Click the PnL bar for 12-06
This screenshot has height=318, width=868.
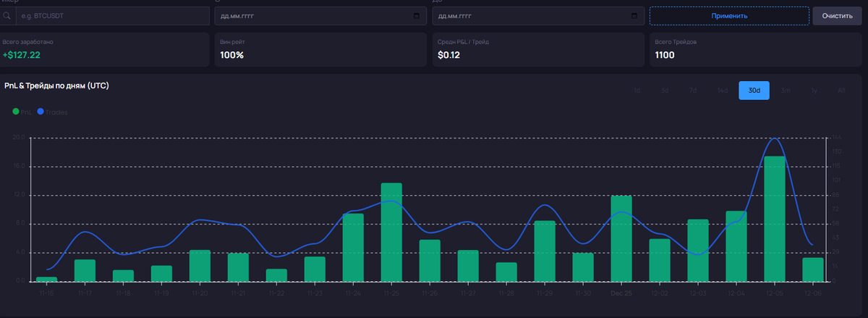coord(813,269)
